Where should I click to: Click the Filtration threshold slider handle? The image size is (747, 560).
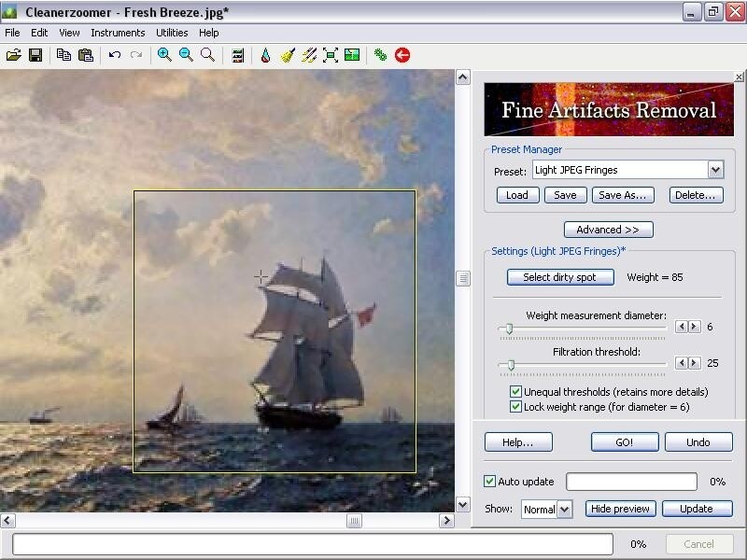(x=511, y=365)
